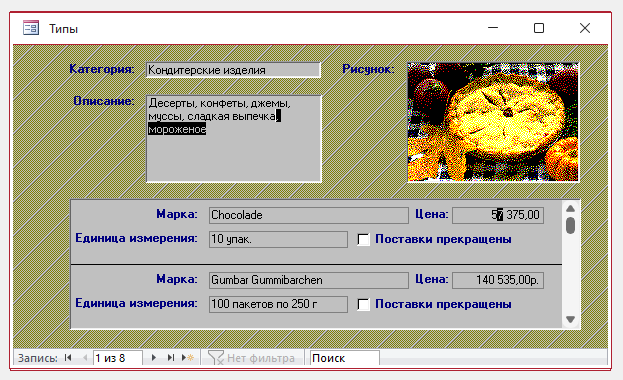Click the highlighted word 'мороженое'
This screenshot has width=623, height=380.
[177, 129]
